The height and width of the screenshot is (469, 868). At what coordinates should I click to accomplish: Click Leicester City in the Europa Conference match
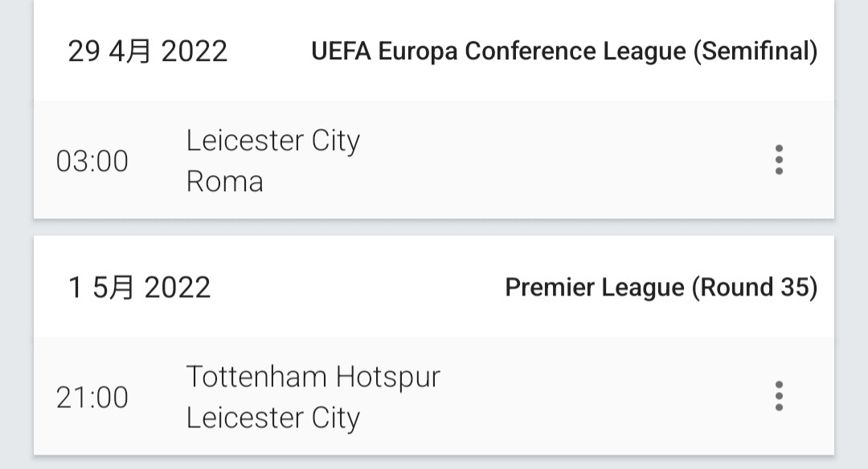point(273,141)
